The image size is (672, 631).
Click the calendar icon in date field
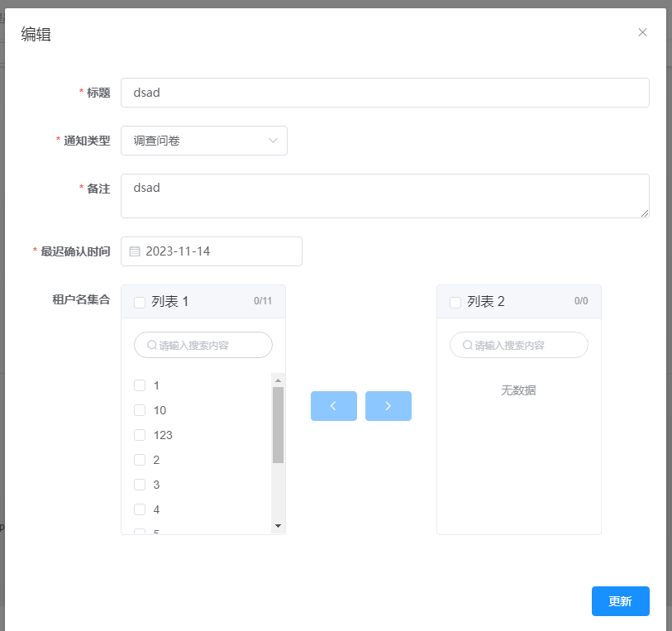tap(135, 251)
